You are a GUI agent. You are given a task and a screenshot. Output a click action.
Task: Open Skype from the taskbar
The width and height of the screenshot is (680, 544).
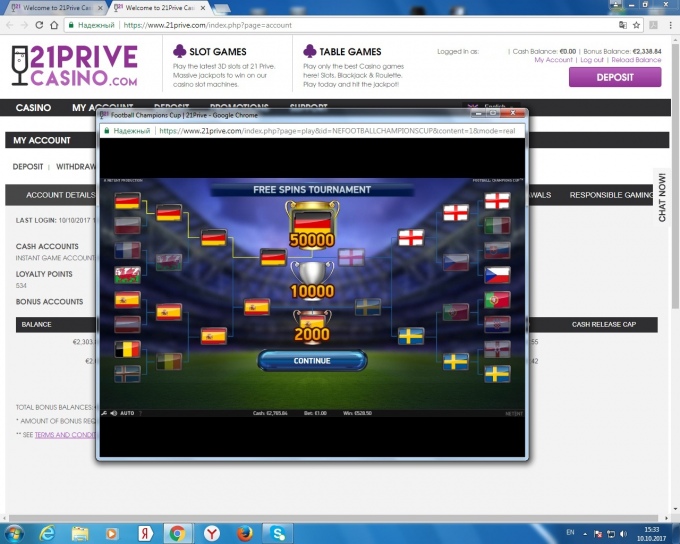[278, 533]
